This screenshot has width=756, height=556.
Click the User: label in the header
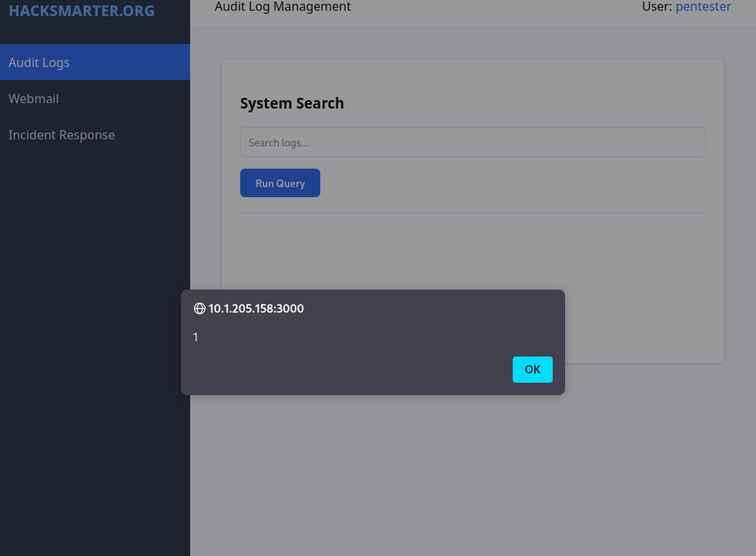[x=658, y=7]
